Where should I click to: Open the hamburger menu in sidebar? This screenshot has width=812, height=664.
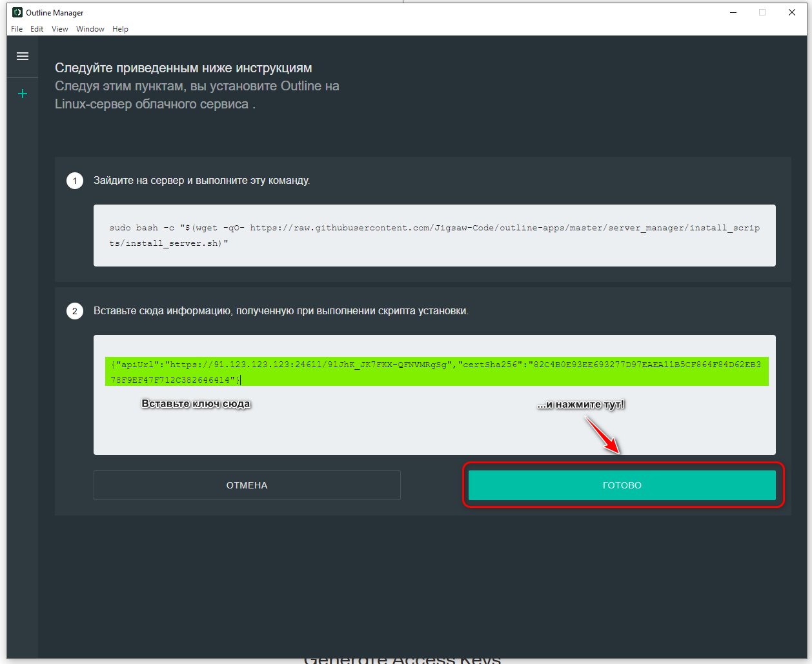[x=23, y=56]
